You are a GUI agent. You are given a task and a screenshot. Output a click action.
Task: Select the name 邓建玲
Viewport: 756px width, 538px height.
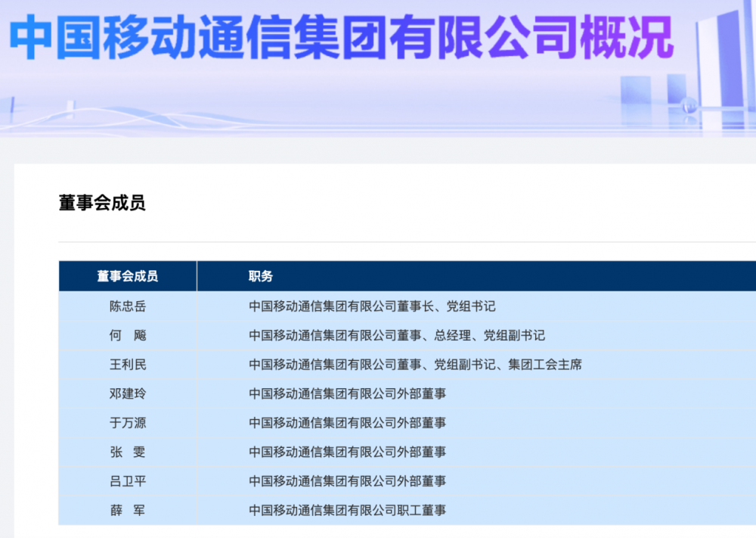[x=128, y=393]
